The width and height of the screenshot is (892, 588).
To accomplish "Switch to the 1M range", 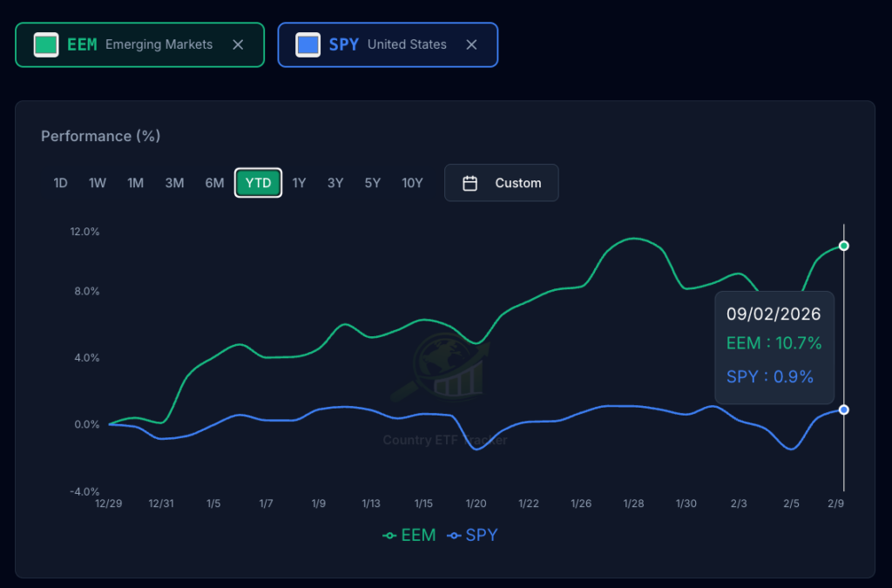I will [x=135, y=183].
